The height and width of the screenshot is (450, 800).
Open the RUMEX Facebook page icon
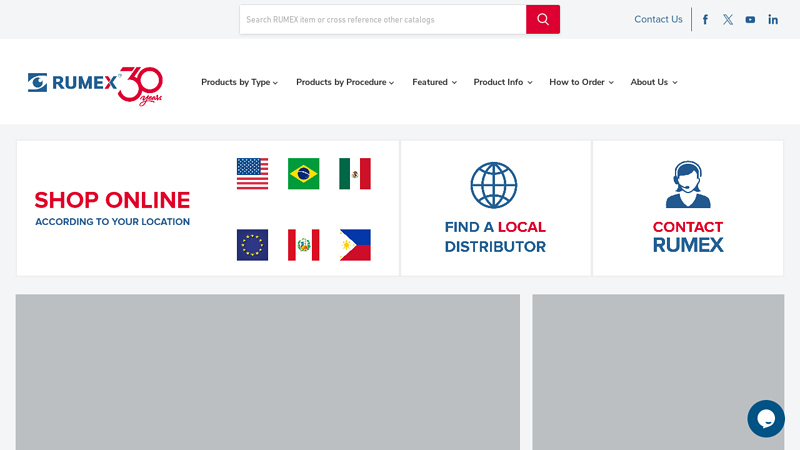[705, 19]
